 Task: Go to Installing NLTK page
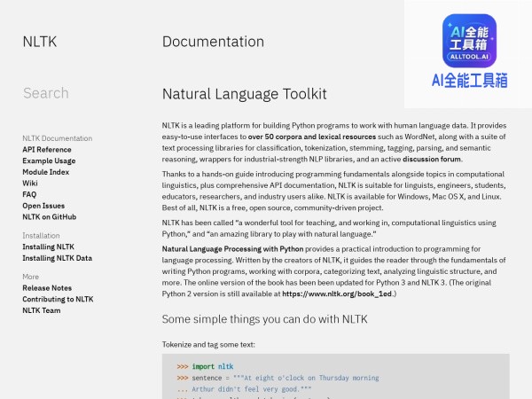coord(48,246)
